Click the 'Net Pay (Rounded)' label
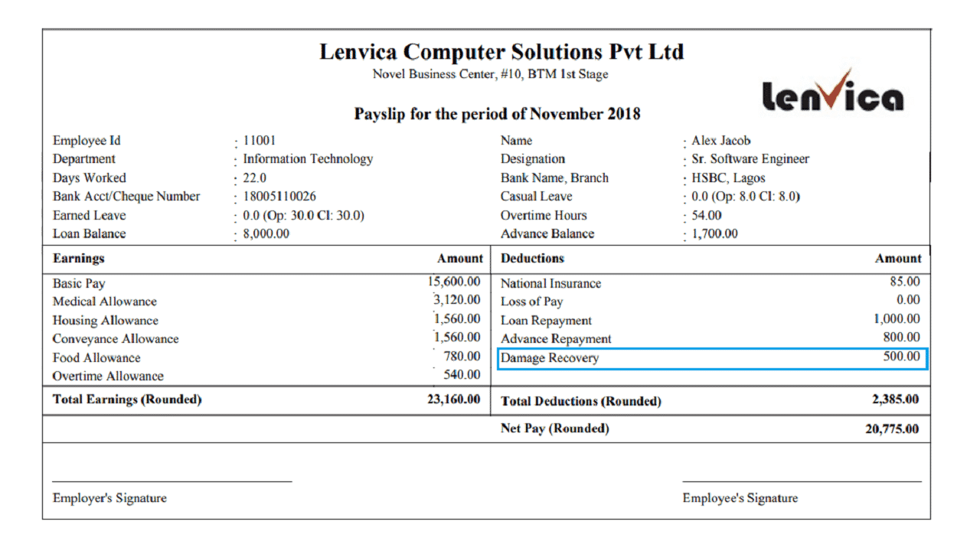This screenshot has width=980, height=551. 555,429
